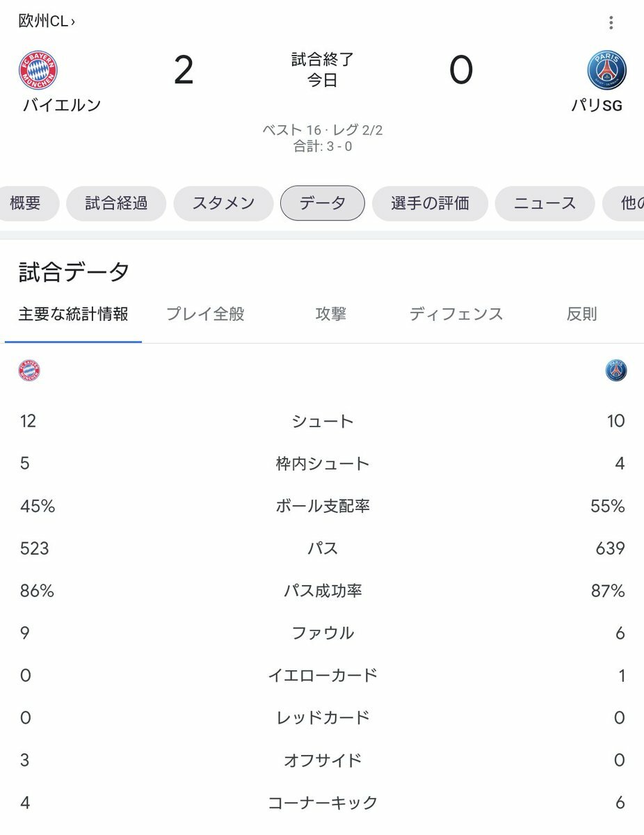
Task: Select the 概要 chip
Action: coord(26,203)
